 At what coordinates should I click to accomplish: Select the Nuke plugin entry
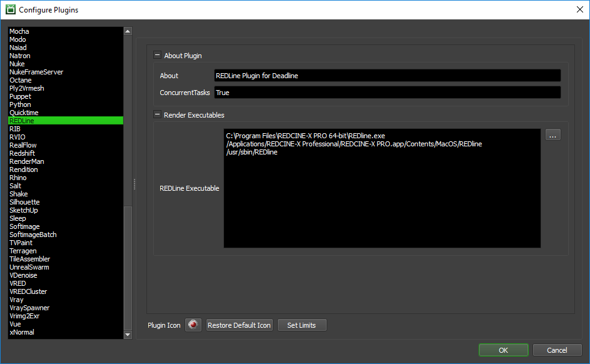coord(66,64)
